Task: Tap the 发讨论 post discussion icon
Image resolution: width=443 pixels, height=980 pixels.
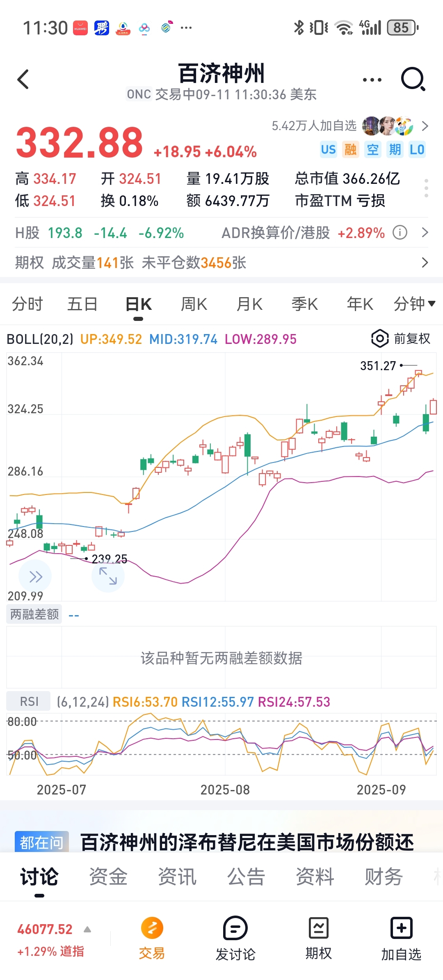Action: point(235,939)
